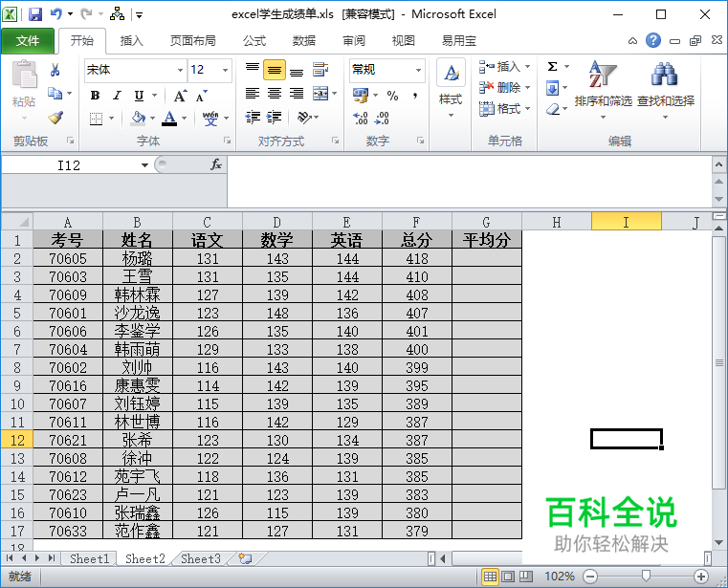
Task: Open the 插入 cells dropdown arrow
Action: click(x=528, y=67)
